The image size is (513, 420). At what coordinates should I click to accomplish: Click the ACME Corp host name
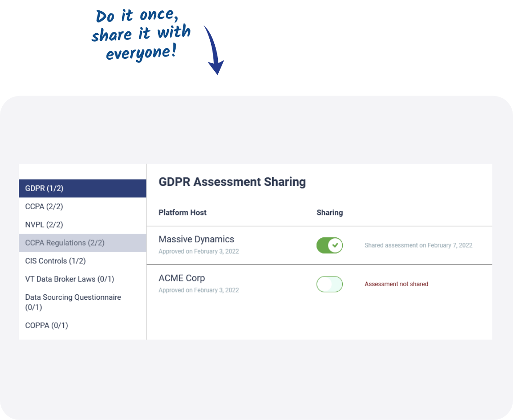coord(181,278)
